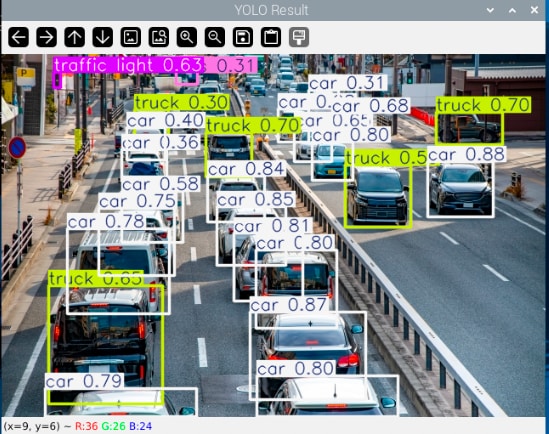Click the blue 'B:24' value in status bar
This screenshot has height=434, width=549.
[x=140, y=426]
